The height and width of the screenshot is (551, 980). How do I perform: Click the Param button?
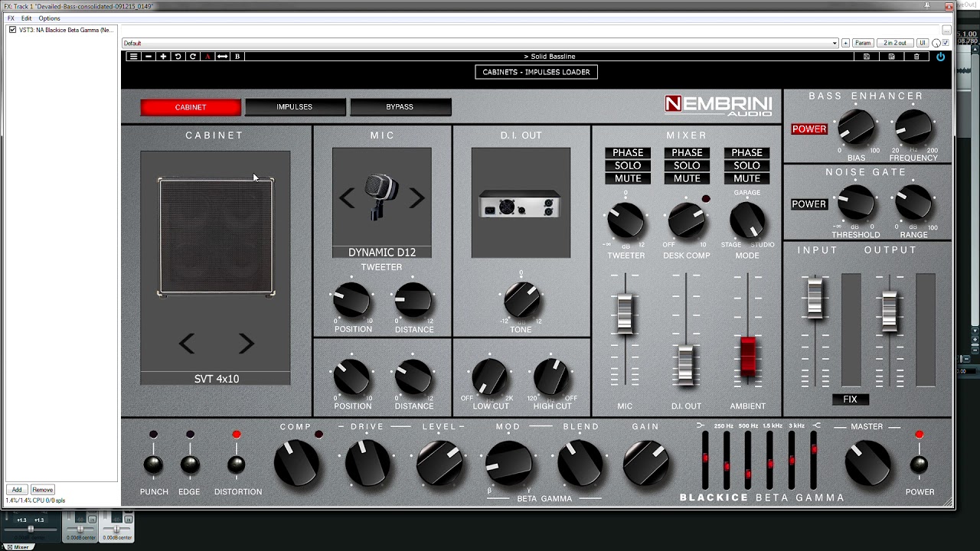point(863,43)
